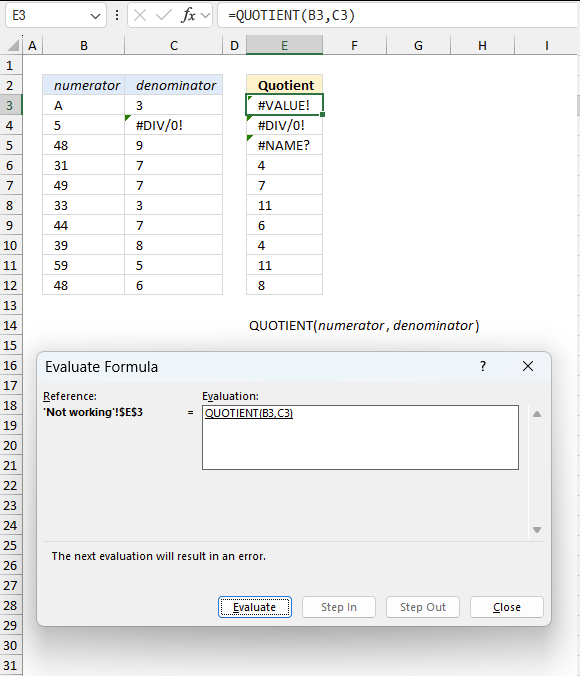Click the Step In button
This screenshot has height=676, width=580.
339,607
